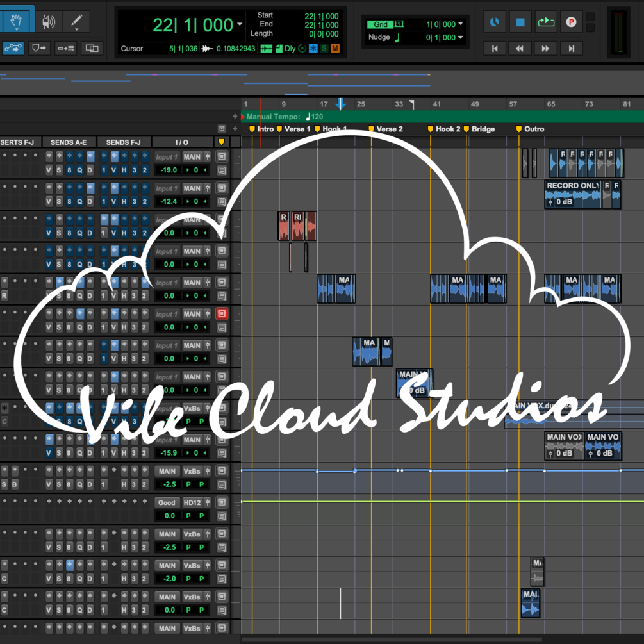The height and width of the screenshot is (644, 644).
Task: Select the RECORD ONLY clip
Action: pos(573,194)
